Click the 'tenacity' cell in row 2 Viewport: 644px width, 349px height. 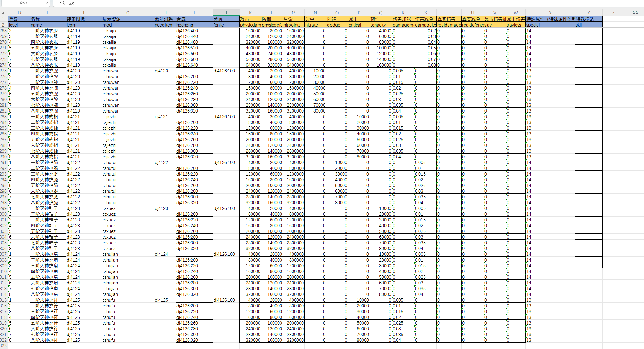point(380,25)
